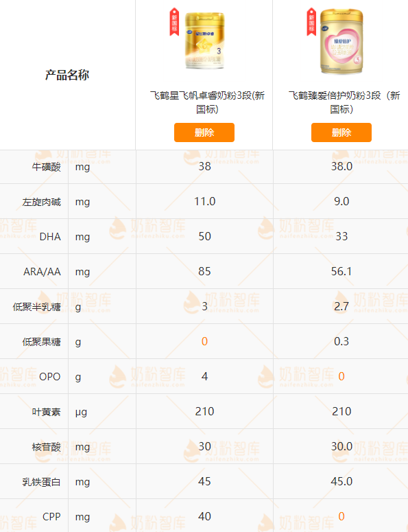The height and width of the screenshot is (532, 408).
Task: Select the DHA row label
Action: pos(50,237)
